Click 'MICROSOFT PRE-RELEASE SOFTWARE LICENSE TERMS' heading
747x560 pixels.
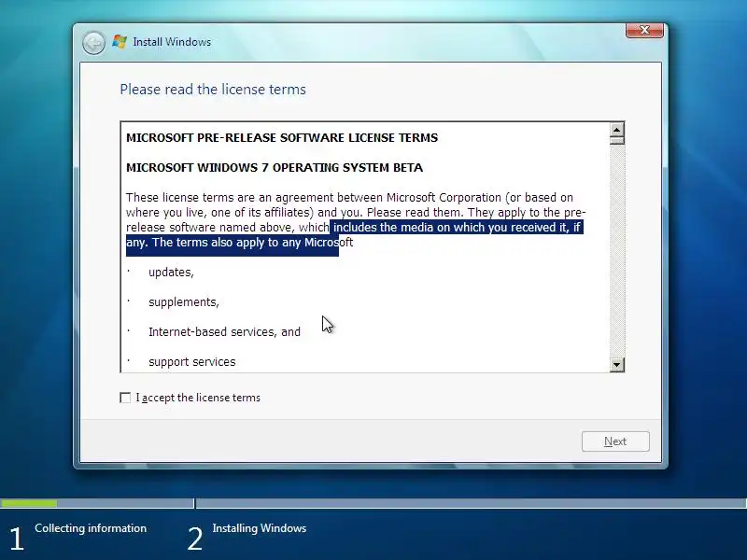[282, 137]
